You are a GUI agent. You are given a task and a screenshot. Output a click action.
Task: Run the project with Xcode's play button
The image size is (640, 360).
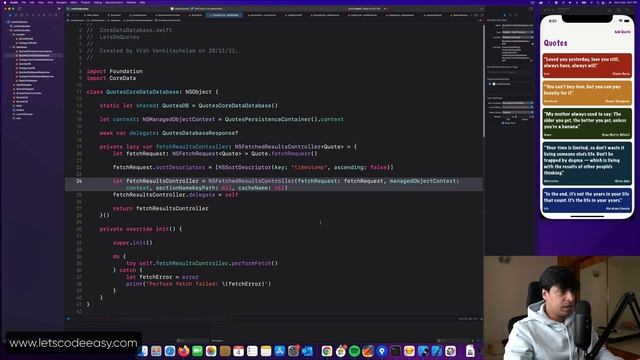coord(59,9)
